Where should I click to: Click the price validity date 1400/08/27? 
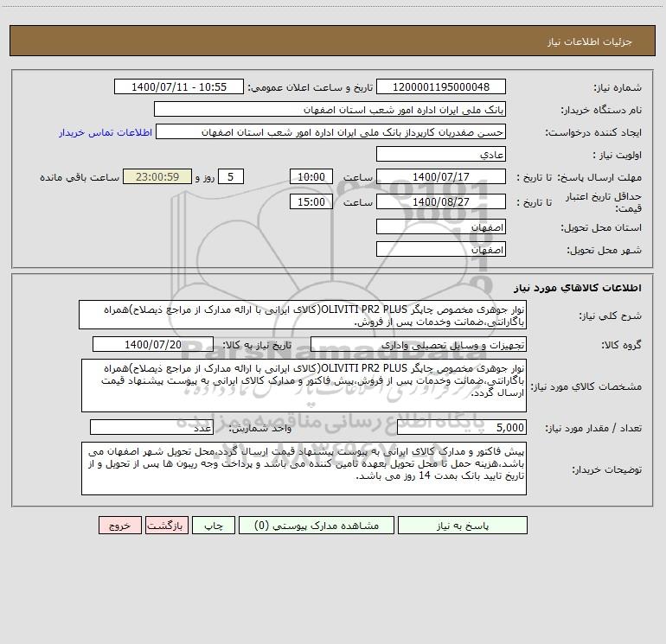[441, 201]
